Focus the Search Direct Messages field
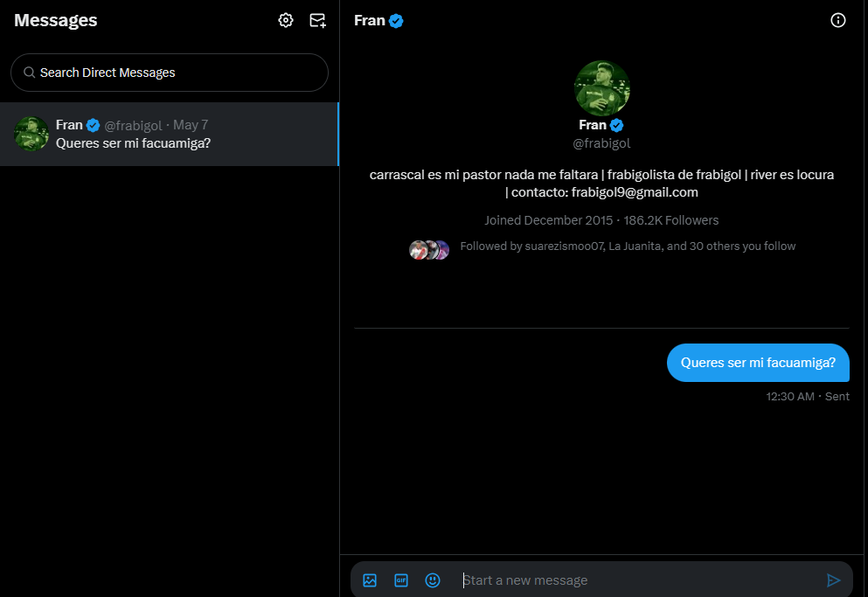868x597 pixels. [170, 73]
